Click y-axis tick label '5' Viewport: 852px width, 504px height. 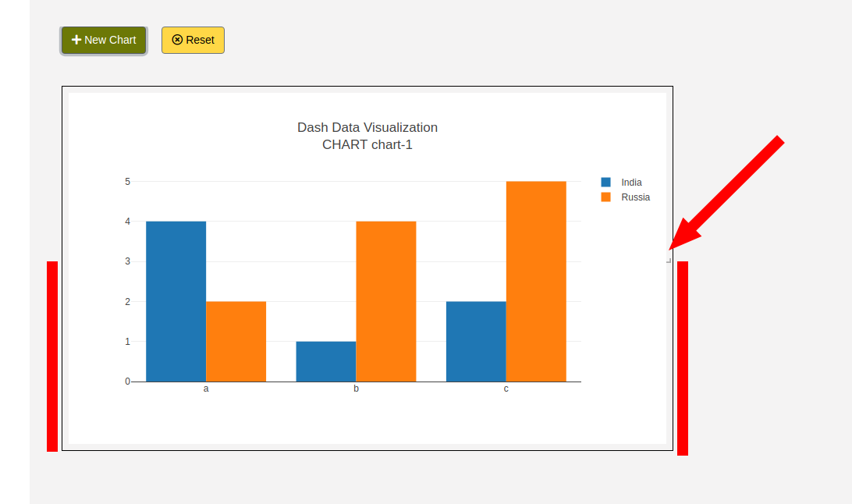click(x=128, y=182)
